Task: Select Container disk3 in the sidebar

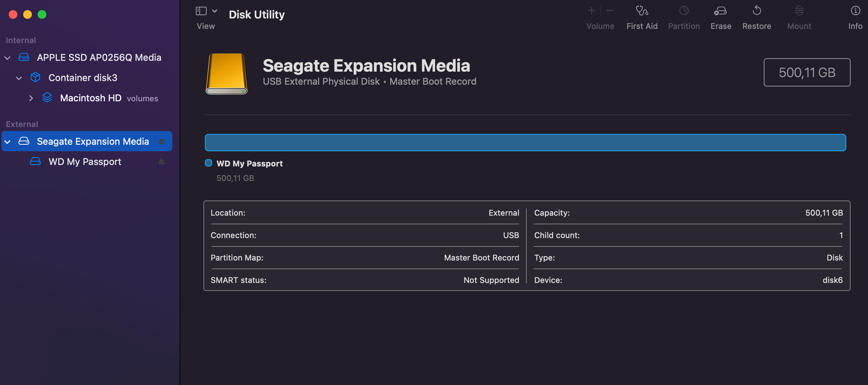Action: 83,78
